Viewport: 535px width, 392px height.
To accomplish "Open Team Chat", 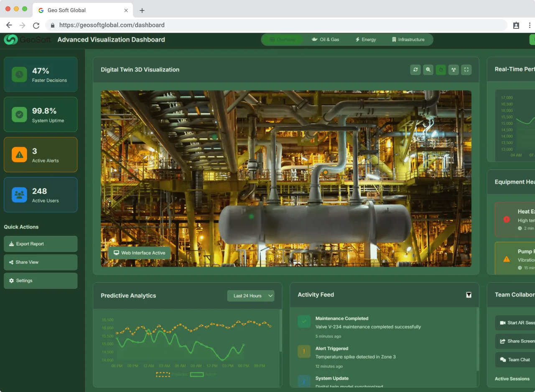I will click(x=515, y=359).
